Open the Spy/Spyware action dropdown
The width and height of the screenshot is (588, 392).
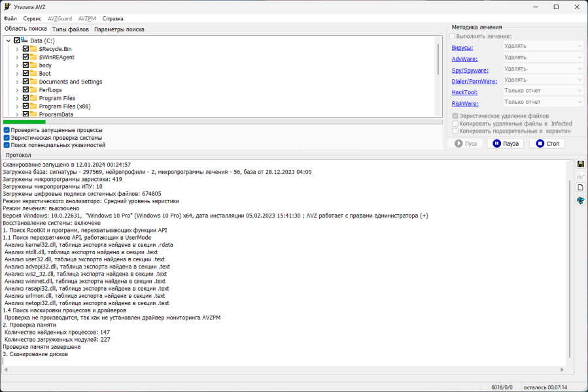(x=543, y=69)
